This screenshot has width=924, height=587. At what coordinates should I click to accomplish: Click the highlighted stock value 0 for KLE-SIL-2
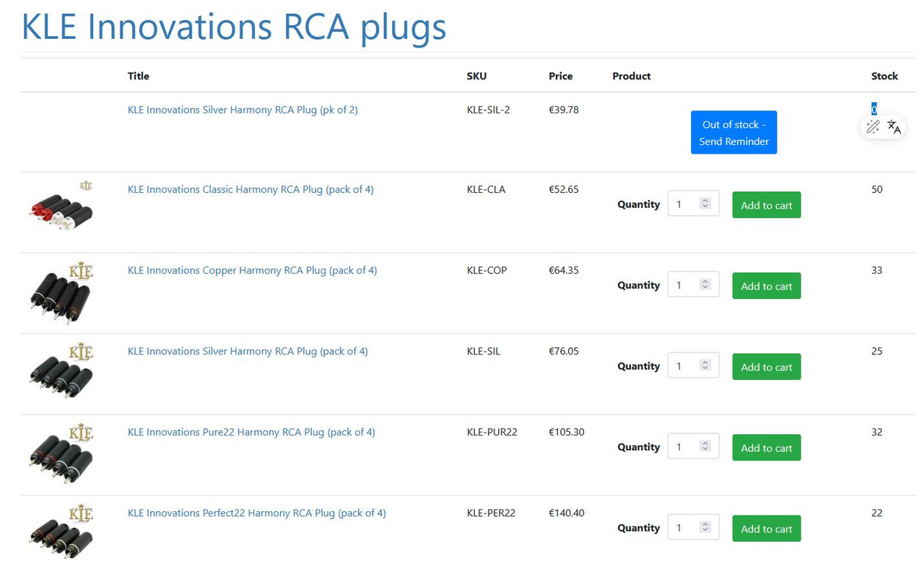click(874, 109)
